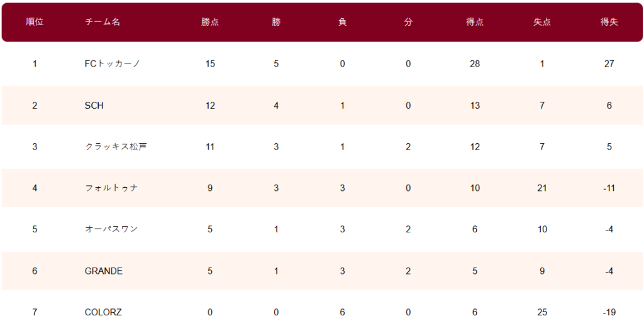Select COLORZ's 25 goals conceded cell

click(542, 313)
